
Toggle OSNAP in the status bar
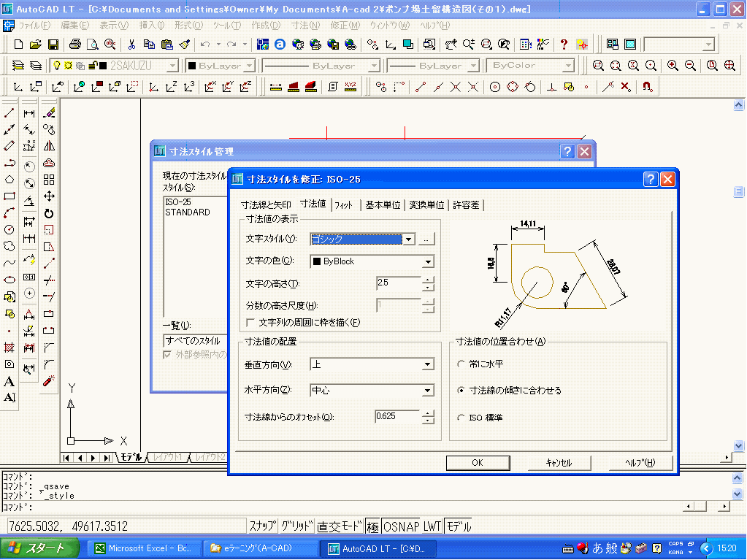point(401,526)
